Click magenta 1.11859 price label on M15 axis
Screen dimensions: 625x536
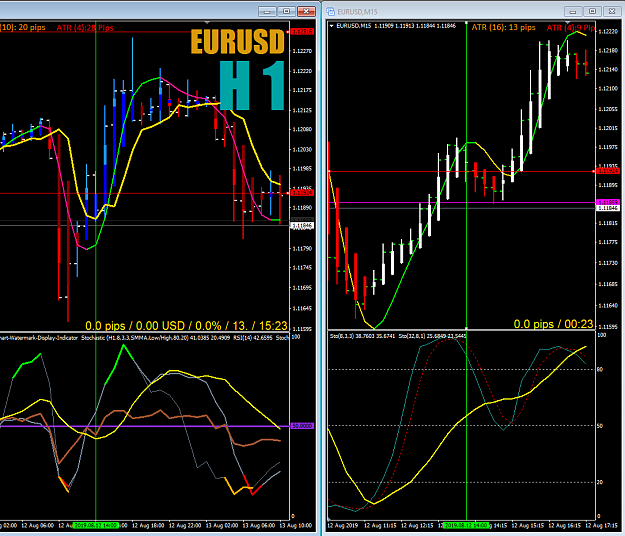607,202
